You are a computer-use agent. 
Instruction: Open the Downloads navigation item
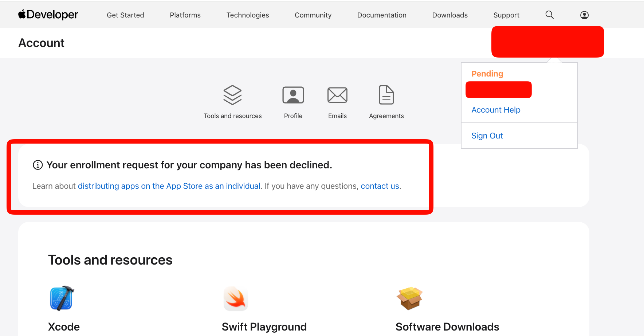(x=450, y=15)
